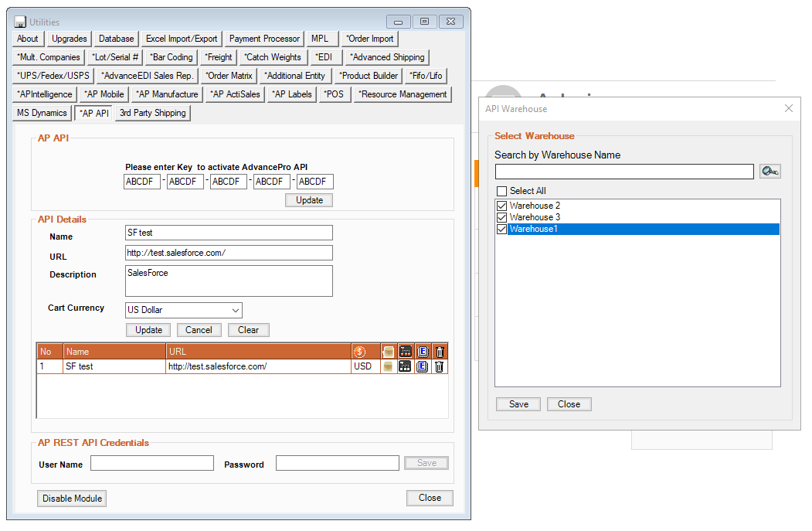Screen dimensions: 812x531
Task: Open the 3rd Party Shipping tab
Action: tap(153, 113)
